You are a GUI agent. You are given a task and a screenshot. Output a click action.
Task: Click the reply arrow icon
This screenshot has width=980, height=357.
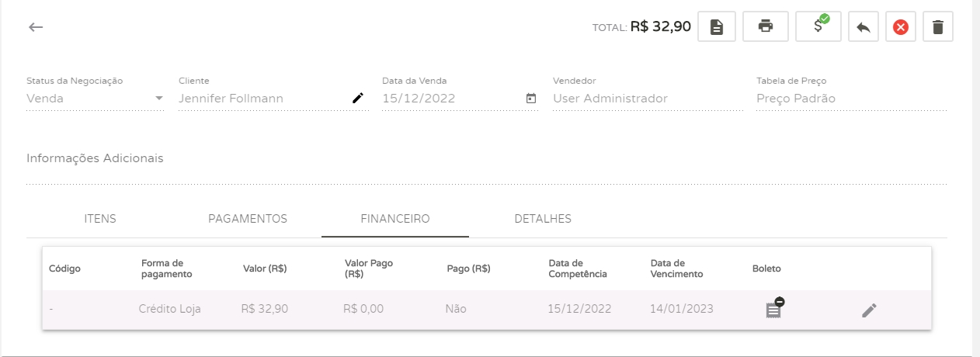(x=863, y=27)
